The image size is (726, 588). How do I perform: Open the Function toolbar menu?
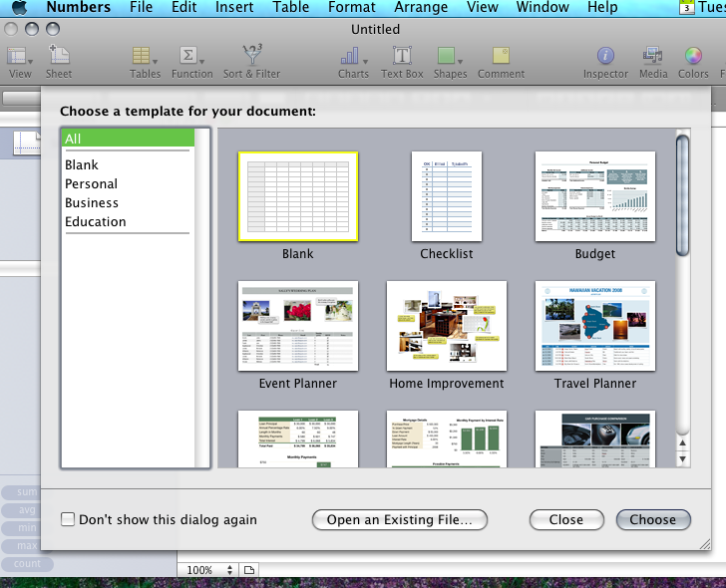pos(191,63)
